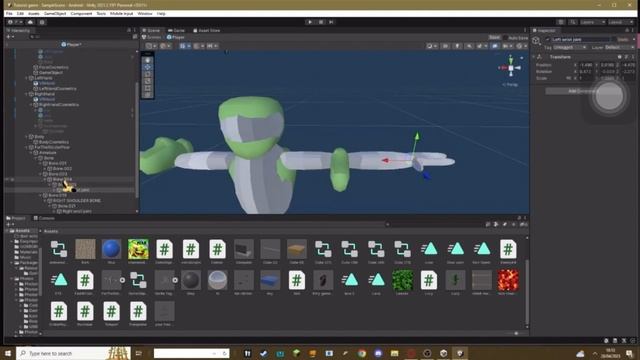The width and height of the screenshot is (640, 360).
Task: Click the cloud services icon in top toolbar
Action: (30, 22)
